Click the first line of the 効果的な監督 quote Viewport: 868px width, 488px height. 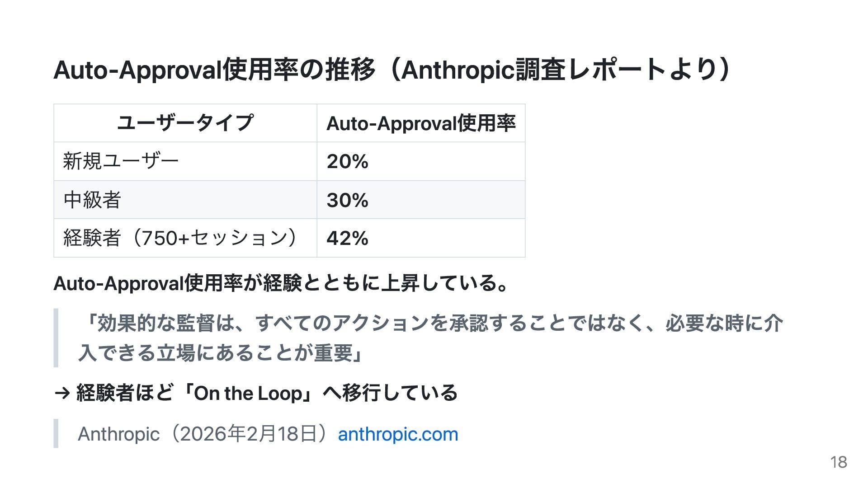point(429,324)
